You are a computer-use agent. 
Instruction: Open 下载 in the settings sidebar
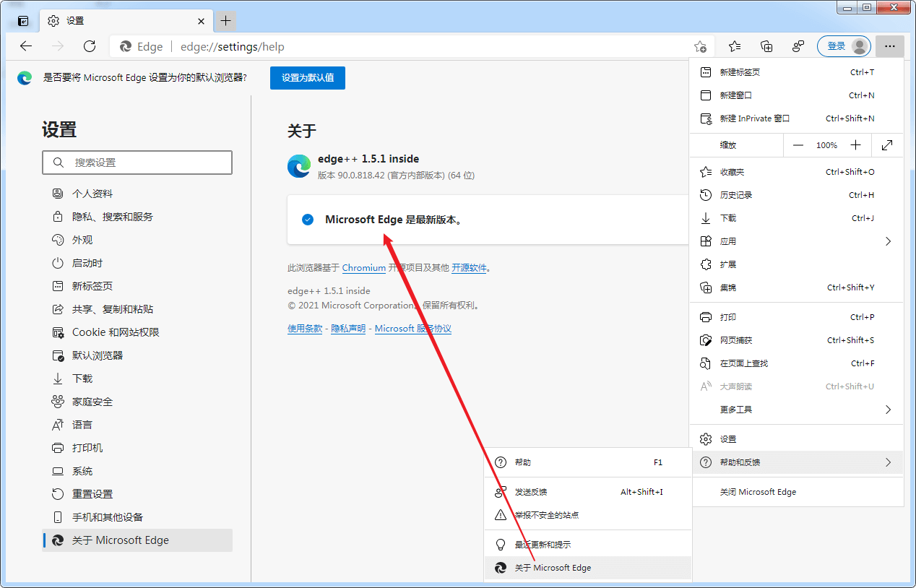coord(137,379)
